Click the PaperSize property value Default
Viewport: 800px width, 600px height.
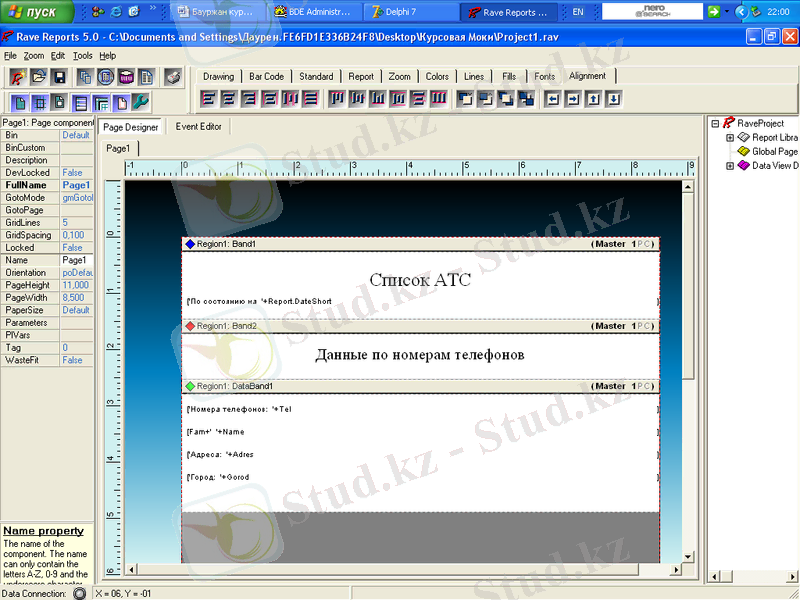click(77, 310)
